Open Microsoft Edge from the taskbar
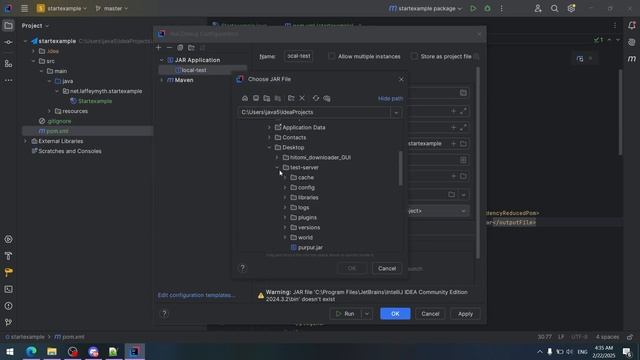 (31, 351)
